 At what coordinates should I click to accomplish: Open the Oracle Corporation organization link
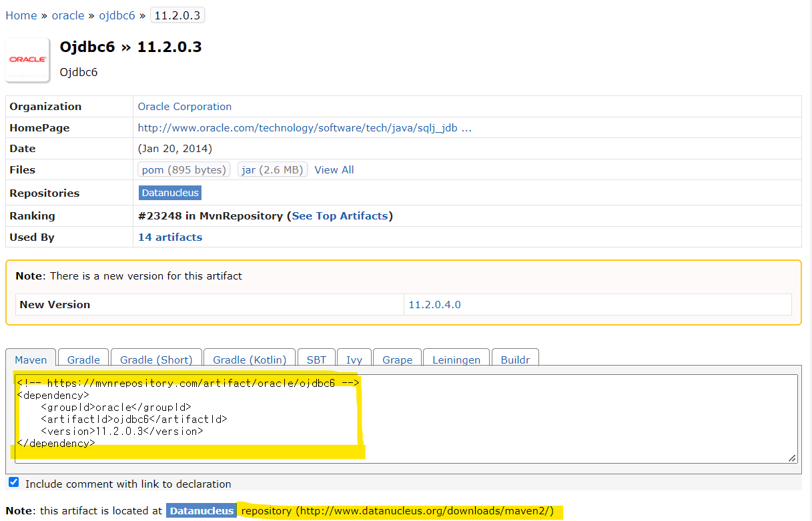[x=185, y=107]
